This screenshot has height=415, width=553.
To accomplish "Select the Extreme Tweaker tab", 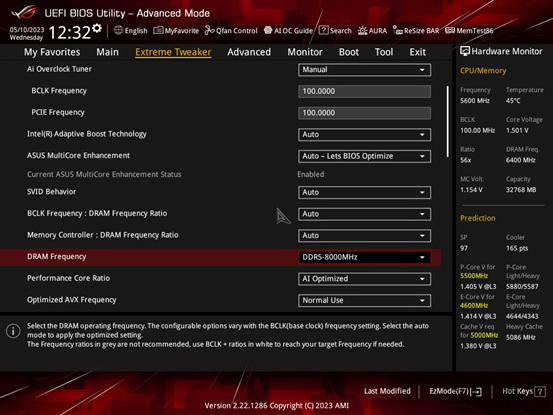I will (173, 52).
